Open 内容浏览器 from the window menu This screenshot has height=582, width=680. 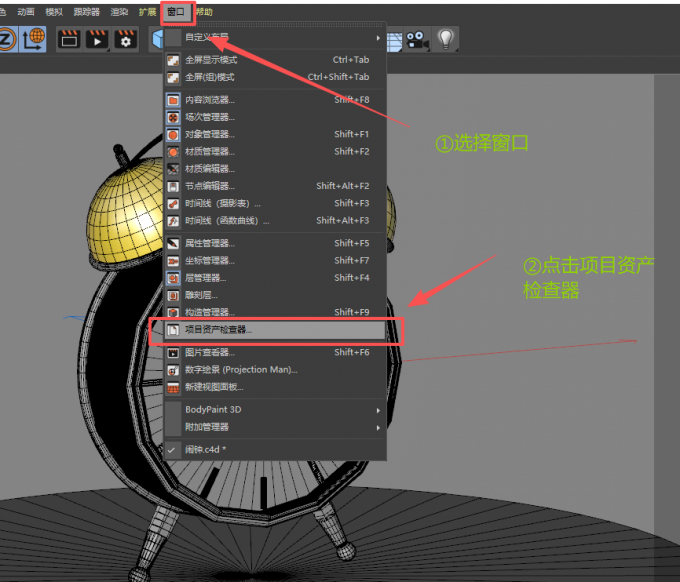pos(210,100)
